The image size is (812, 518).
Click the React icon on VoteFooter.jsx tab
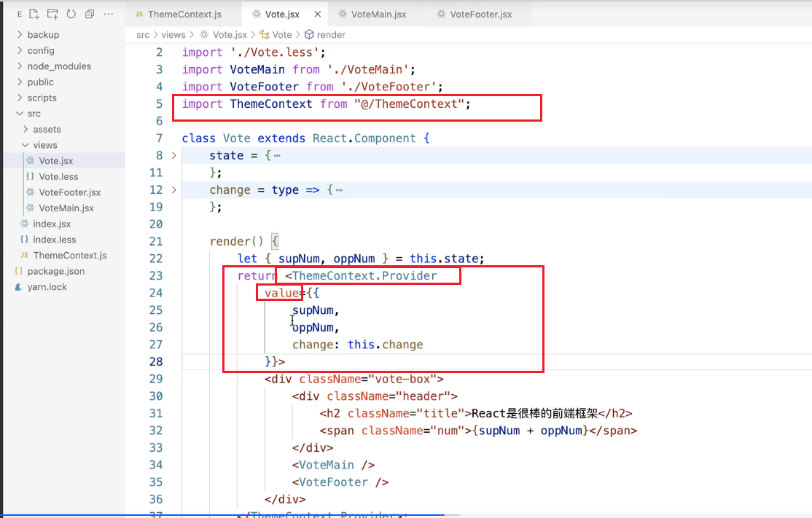click(x=441, y=14)
